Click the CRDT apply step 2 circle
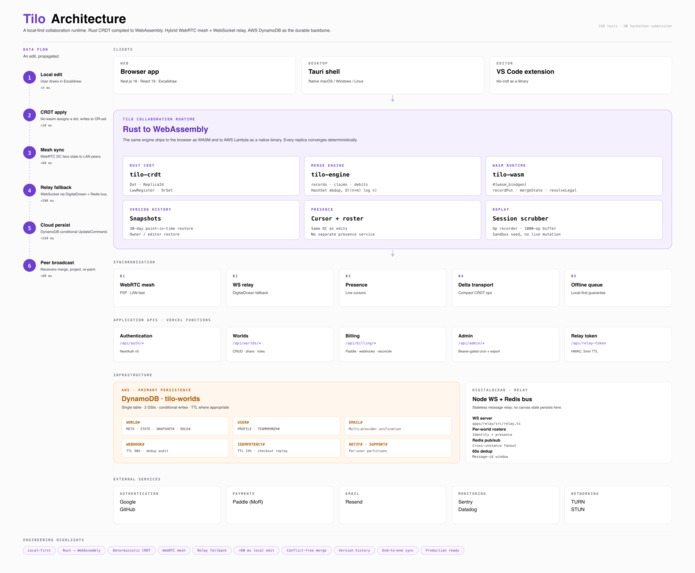Viewport: 695px width, 573px height. click(x=30, y=115)
